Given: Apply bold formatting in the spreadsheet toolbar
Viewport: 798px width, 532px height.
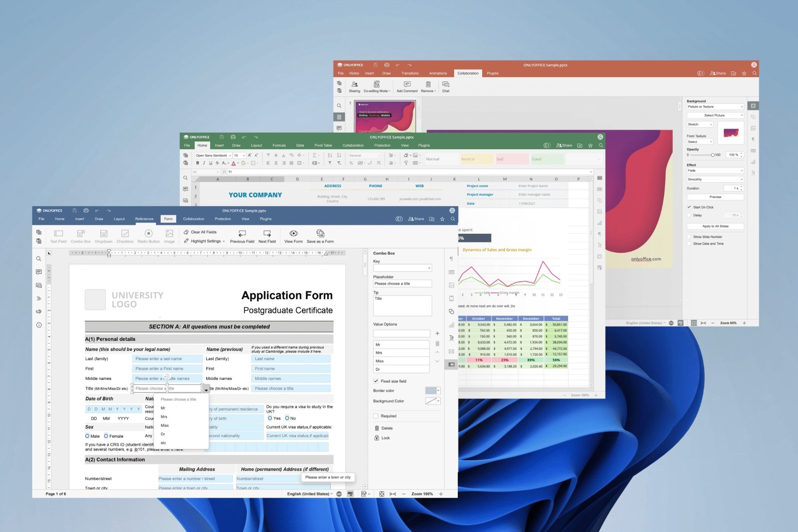Looking at the screenshot, I should coord(198,163).
